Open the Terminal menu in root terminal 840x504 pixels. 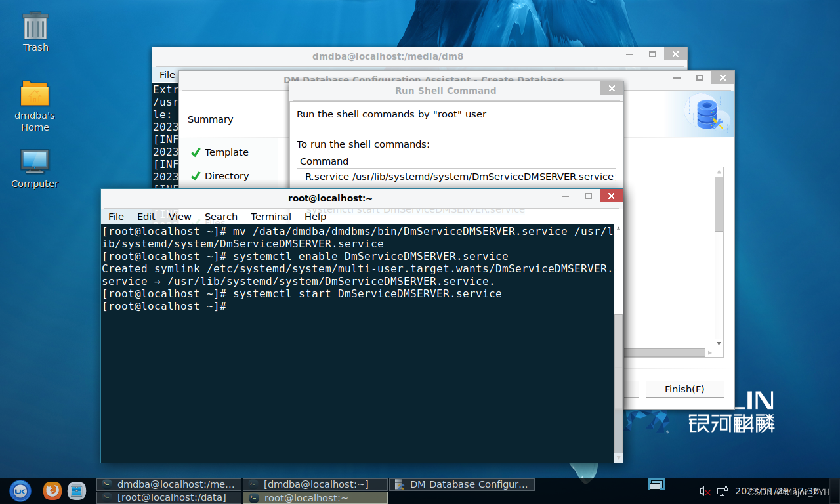click(270, 217)
